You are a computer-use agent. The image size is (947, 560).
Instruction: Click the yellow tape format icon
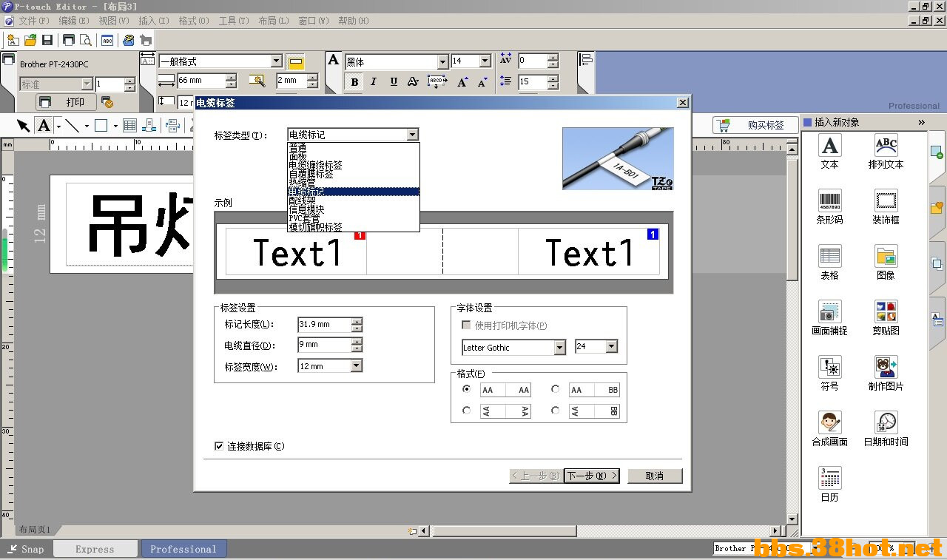[296, 62]
